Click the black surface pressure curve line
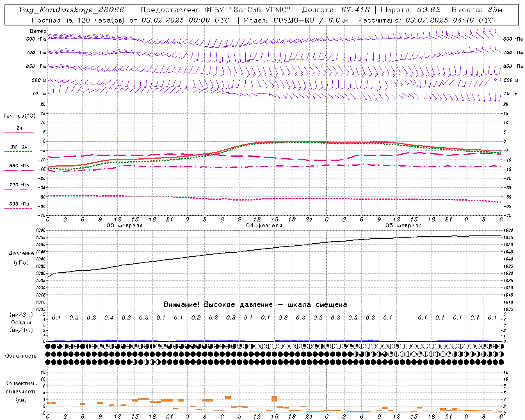This screenshot has height=420, width=525. pyautogui.click(x=274, y=248)
